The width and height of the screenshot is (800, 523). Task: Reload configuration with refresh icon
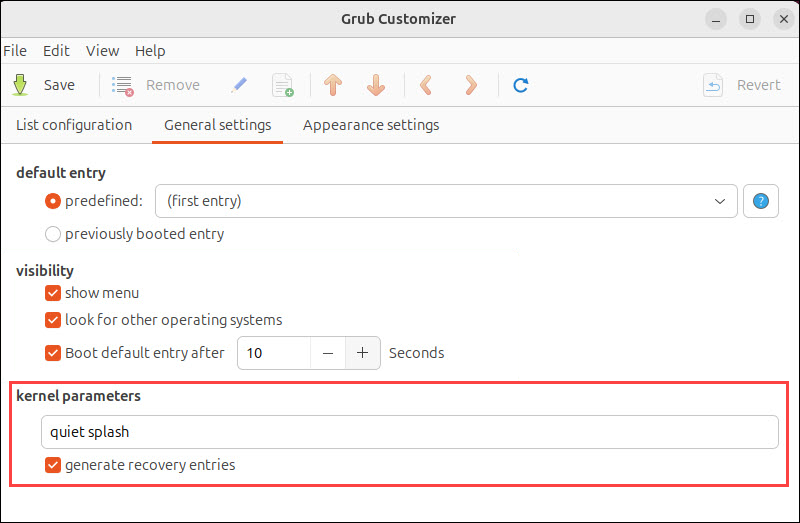521,85
